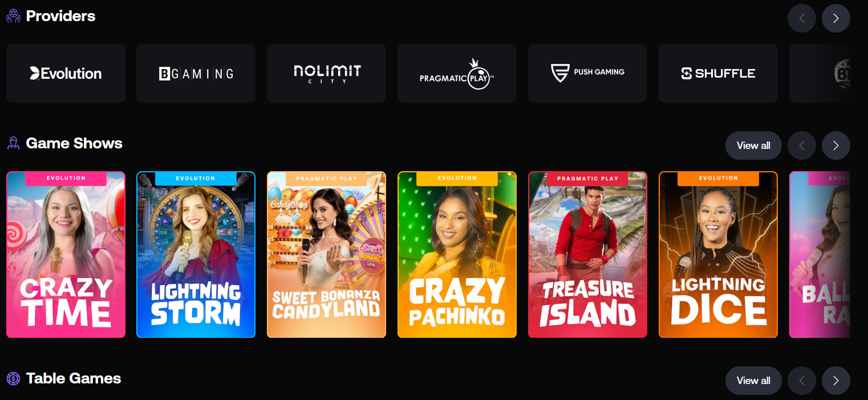View all Table Games
The height and width of the screenshot is (400, 868).
pos(753,381)
